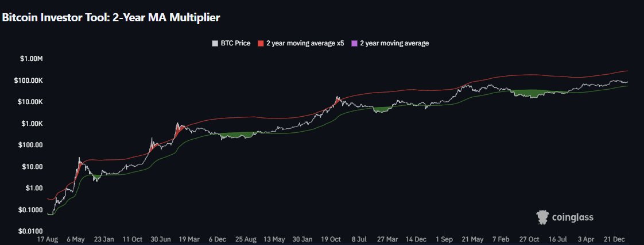
Task: Click the white BTC Price legend swatch
Action: 215,43
